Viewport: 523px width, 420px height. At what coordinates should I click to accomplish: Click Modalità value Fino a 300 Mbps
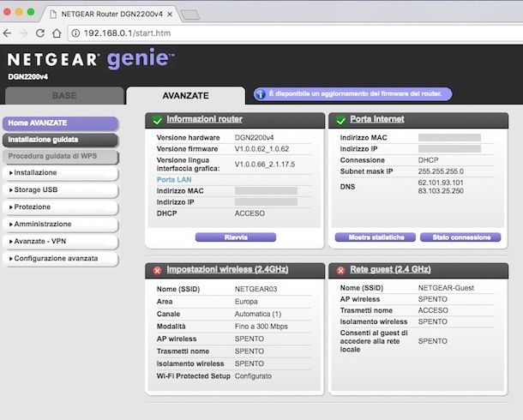(x=261, y=327)
